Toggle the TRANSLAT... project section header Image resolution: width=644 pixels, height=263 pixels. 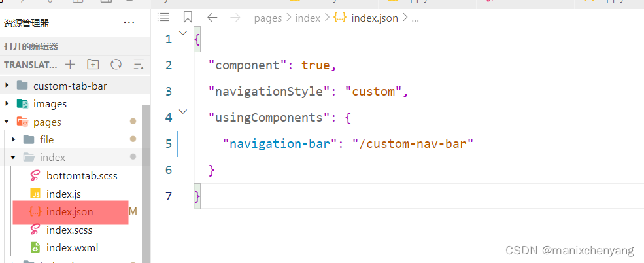pyautogui.click(x=31, y=65)
